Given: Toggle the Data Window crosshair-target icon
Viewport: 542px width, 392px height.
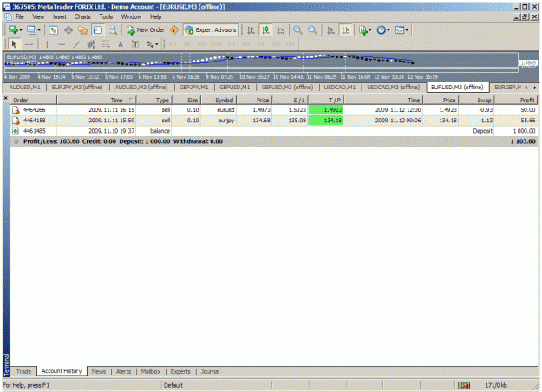Looking at the screenshot, I should (x=69, y=30).
